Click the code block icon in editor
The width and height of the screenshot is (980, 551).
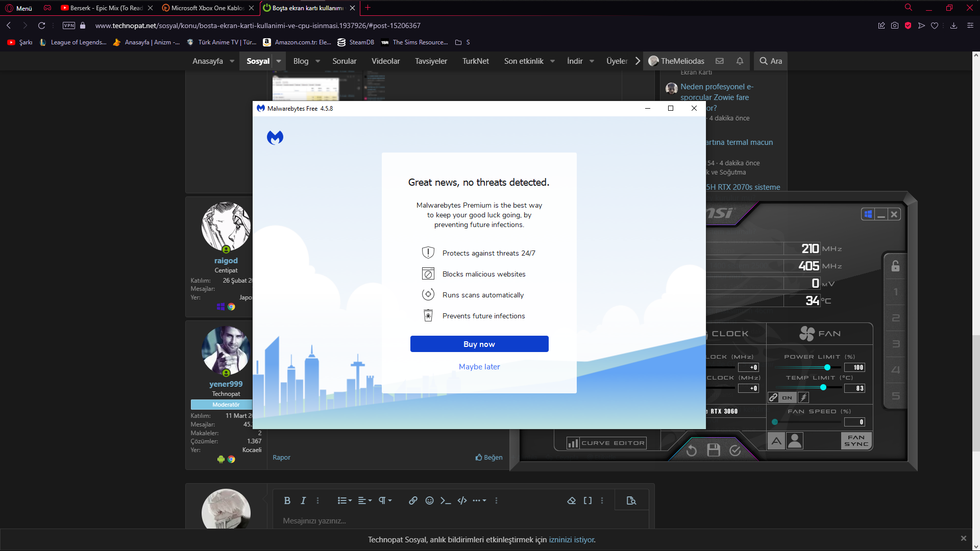point(462,500)
